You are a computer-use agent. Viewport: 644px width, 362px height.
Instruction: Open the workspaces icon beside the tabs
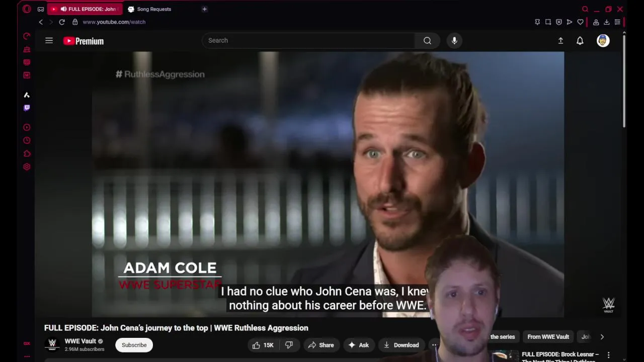(x=41, y=9)
